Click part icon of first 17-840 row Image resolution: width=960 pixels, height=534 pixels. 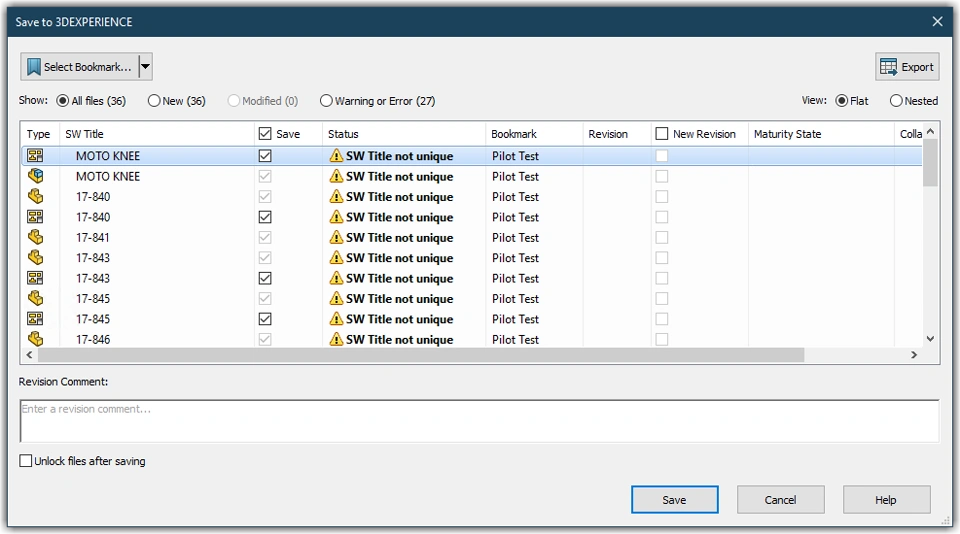36,196
